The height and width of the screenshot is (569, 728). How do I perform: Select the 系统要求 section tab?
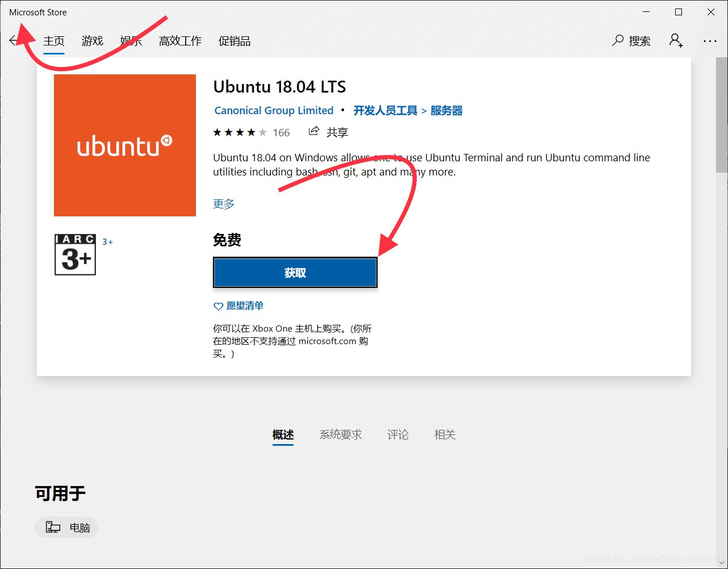click(x=341, y=434)
